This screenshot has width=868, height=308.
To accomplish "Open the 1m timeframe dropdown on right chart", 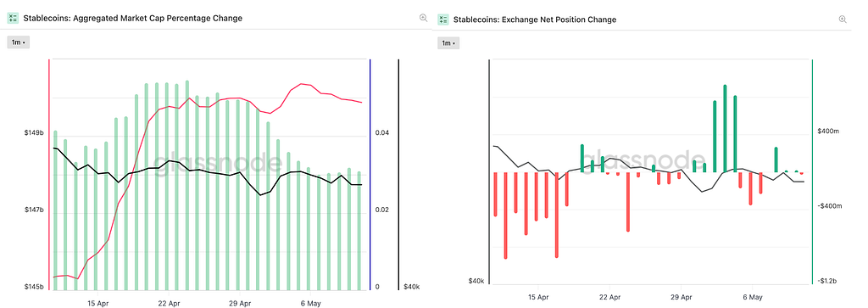I will pos(449,43).
